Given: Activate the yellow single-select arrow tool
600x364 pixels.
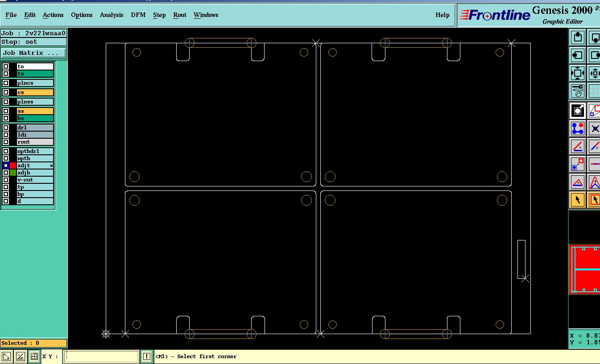Looking at the screenshot, I should [x=578, y=200].
